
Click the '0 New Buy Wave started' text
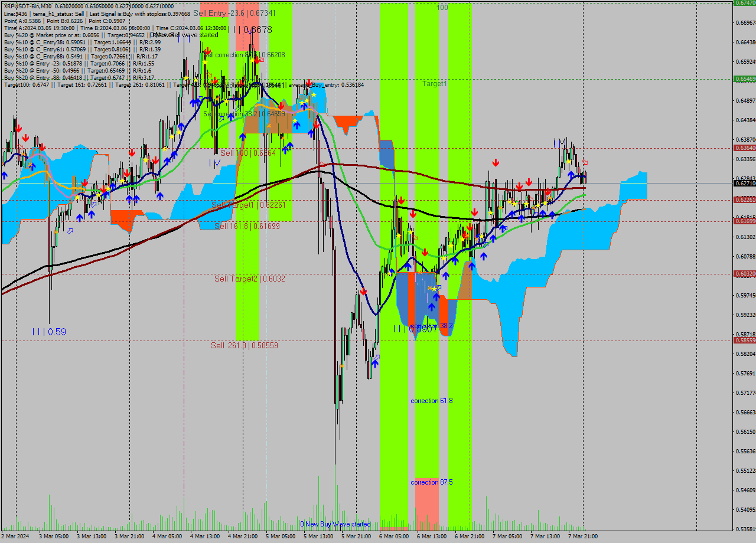tap(335, 524)
